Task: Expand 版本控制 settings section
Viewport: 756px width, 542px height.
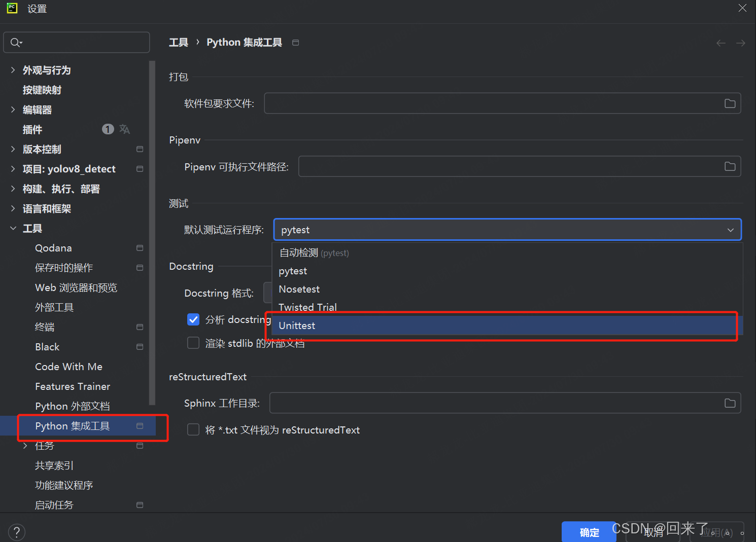Action: click(x=13, y=149)
